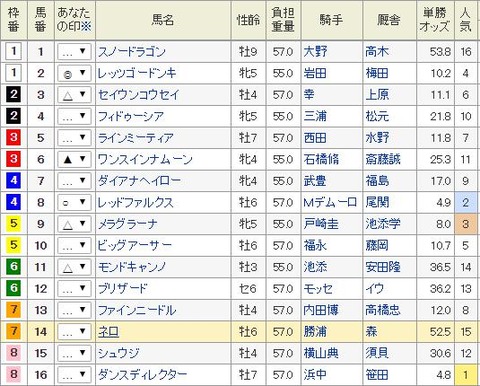The height and width of the screenshot is (386, 480).
Task: Click the white frame number 1 badge for スノードラゴン
Action: (x=13, y=52)
